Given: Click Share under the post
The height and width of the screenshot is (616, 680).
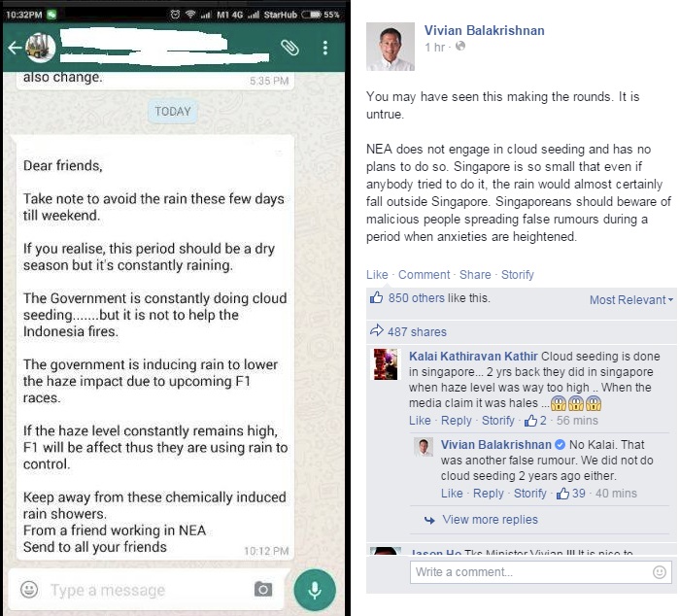Looking at the screenshot, I should [x=475, y=275].
